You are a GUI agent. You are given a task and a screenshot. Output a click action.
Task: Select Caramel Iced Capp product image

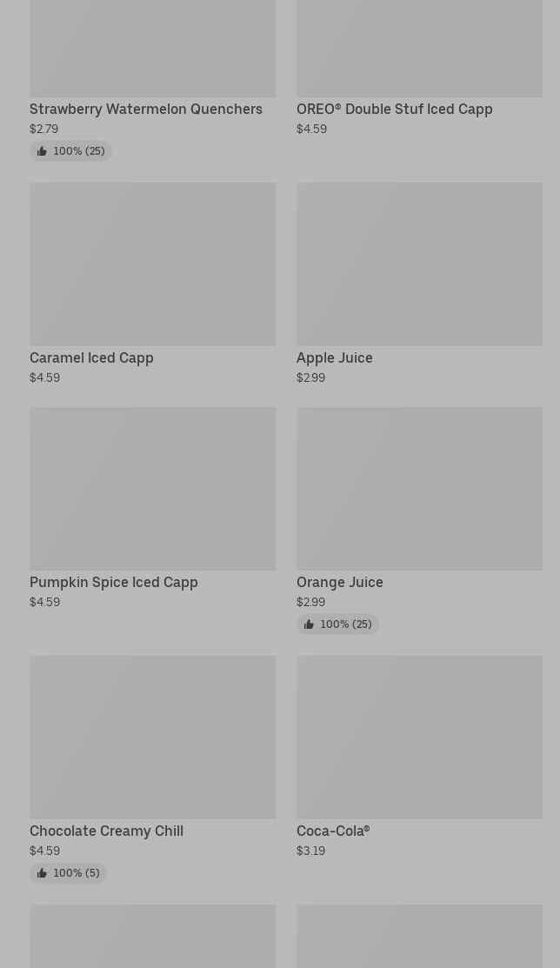click(152, 264)
